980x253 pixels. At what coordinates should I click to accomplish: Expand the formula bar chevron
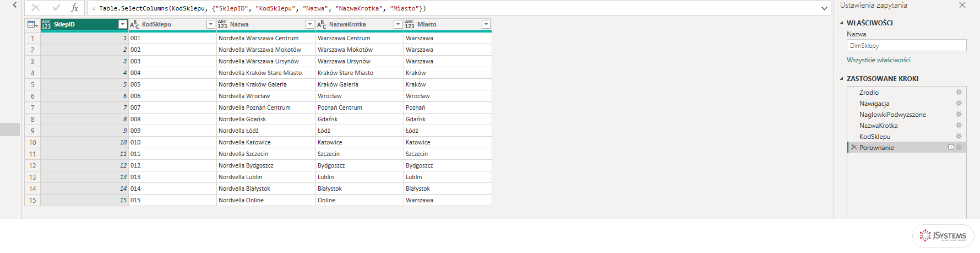(824, 8)
